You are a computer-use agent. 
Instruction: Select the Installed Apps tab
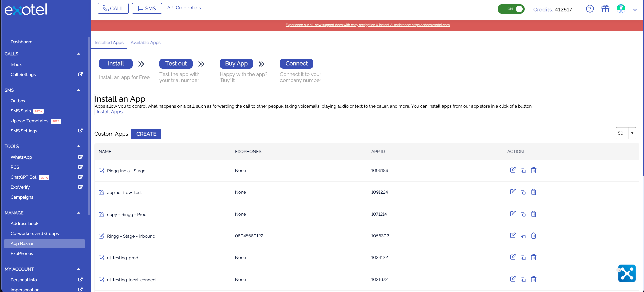(x=109, y=42)
